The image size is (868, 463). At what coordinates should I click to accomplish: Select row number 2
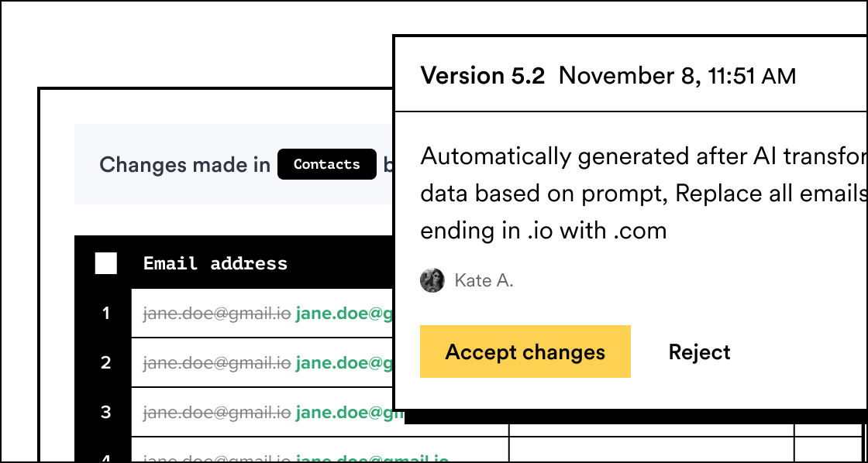[x=106, y=362]
